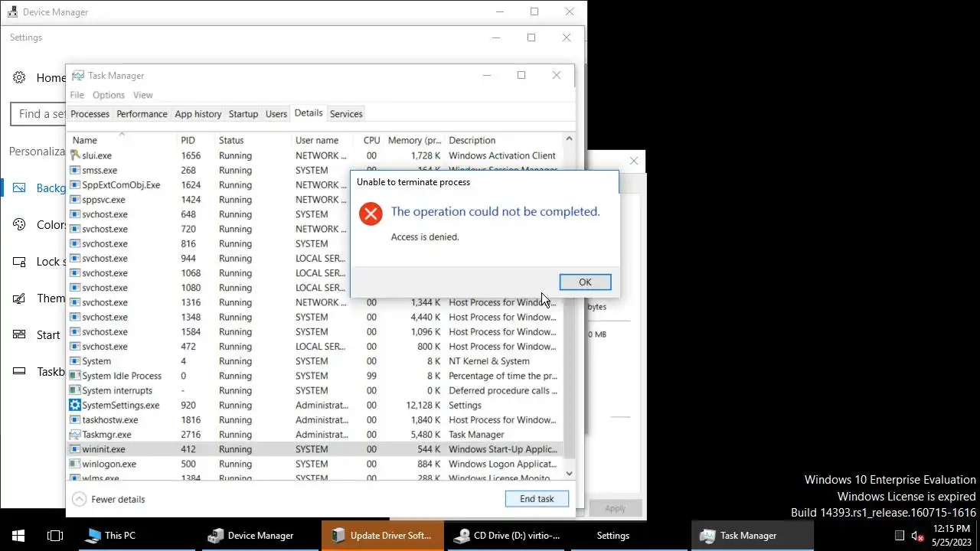The height and width of the screenshot is (551, 980).
Task: Click the red error icon in the dialog
Action: 371,214
